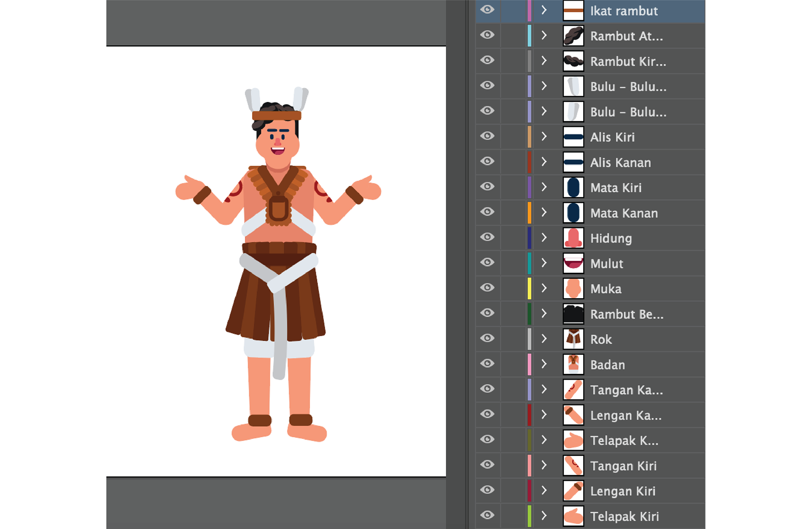Click the Hidung nose thumbnail

573,238
